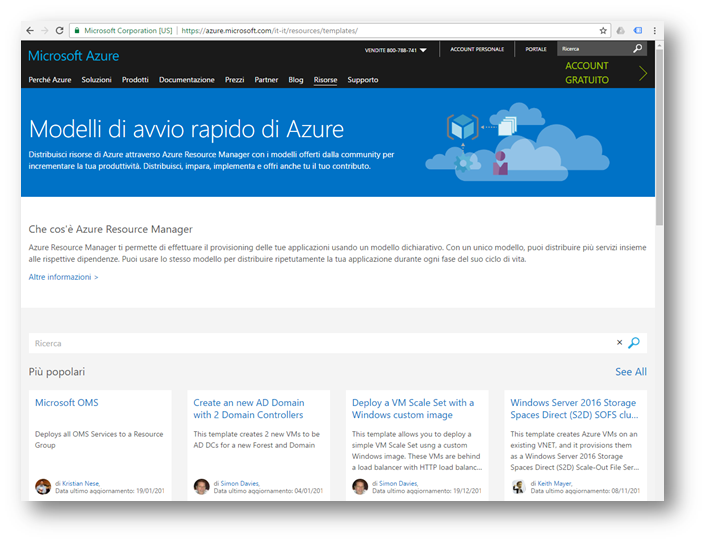706x543 pixels.
Task: Open the Microsoft OMS template
Action: (x=67, y=403)
